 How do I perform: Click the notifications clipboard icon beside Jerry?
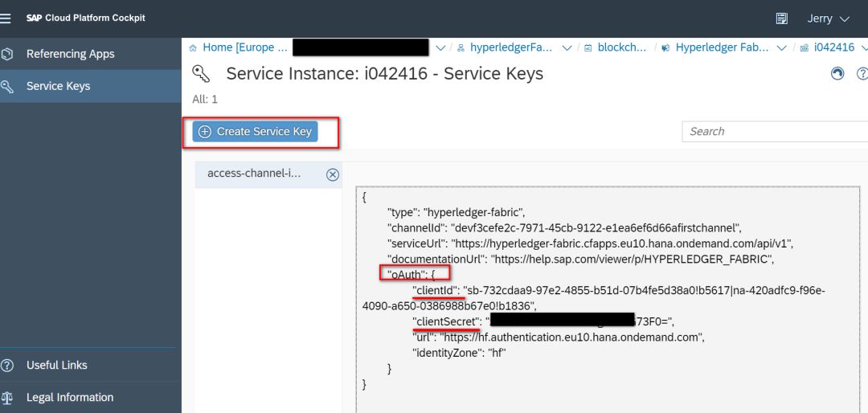tap(782, 18)
